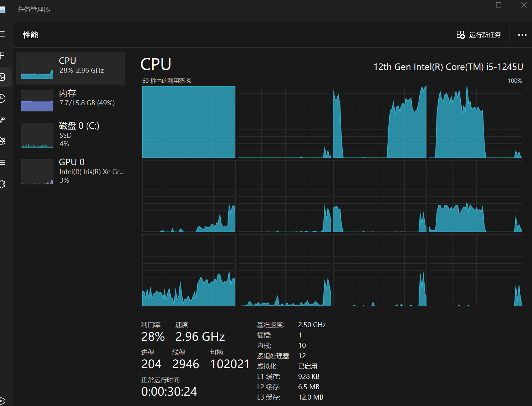Viewport: 532px width, 406px height.
Task: Go to the Processes page icon
Action: click(2, 55)
